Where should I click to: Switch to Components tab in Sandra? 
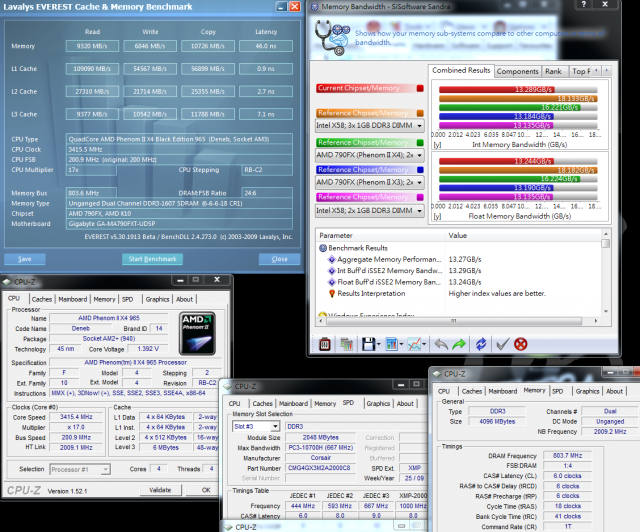tap(518, 71)
